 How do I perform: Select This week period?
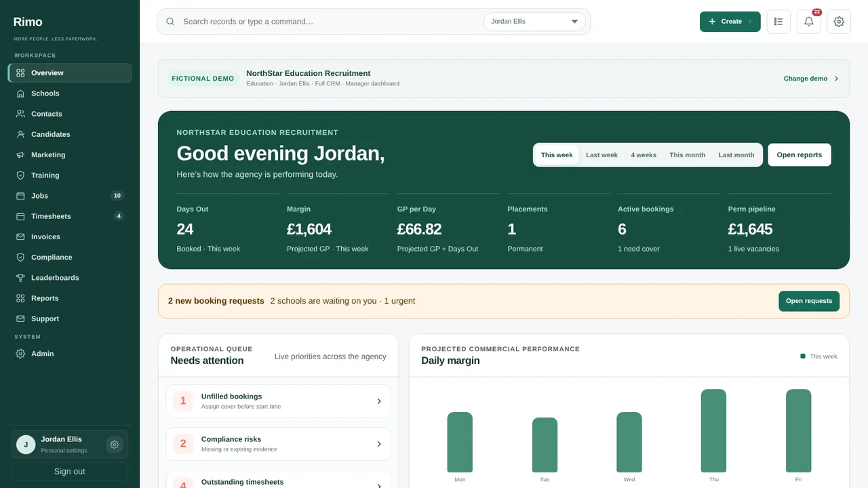pos(557,155)
